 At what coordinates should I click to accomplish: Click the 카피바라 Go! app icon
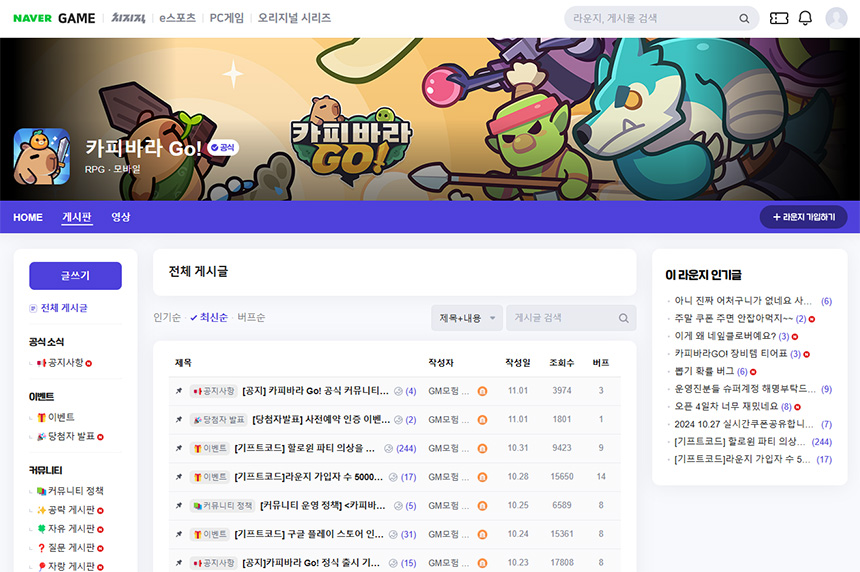(x=42, y=156)
